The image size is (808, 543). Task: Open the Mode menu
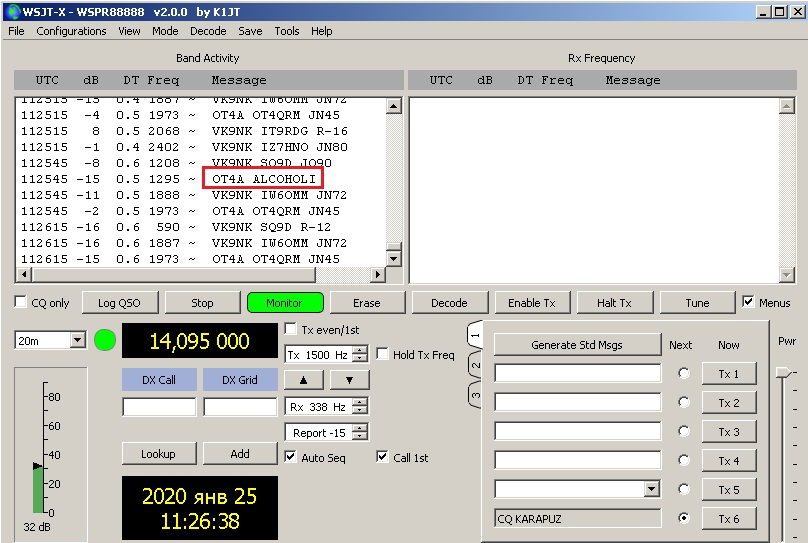point(165,31)
